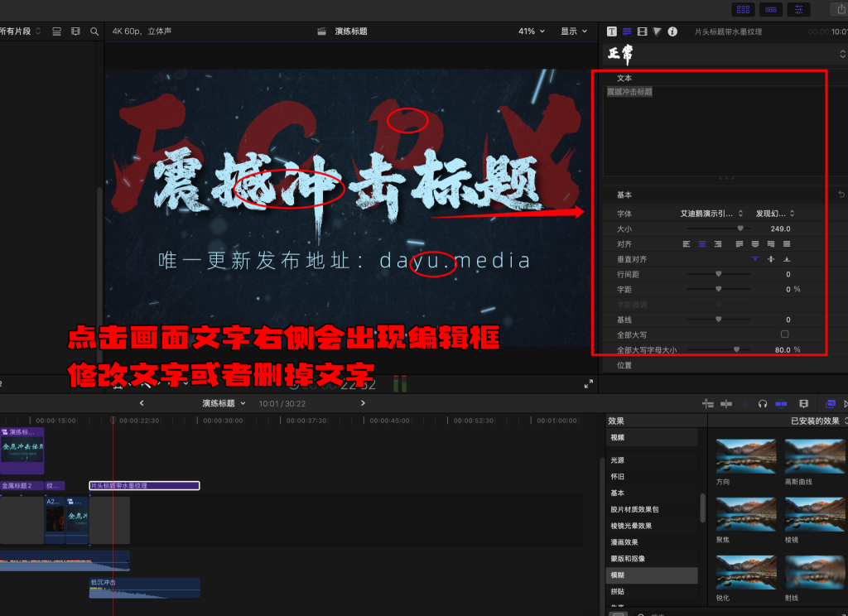The height and width of the screenshot is (616, 848).
Task: Open the 字体 font family dropdown
Action: tap(711, 214)
